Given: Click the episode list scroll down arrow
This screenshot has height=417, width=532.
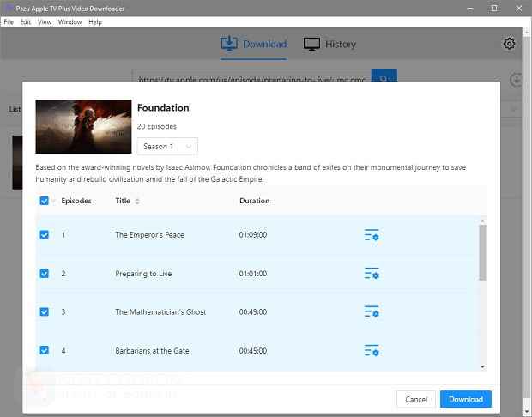Looking at the screenshot, I should click(482, 366).
